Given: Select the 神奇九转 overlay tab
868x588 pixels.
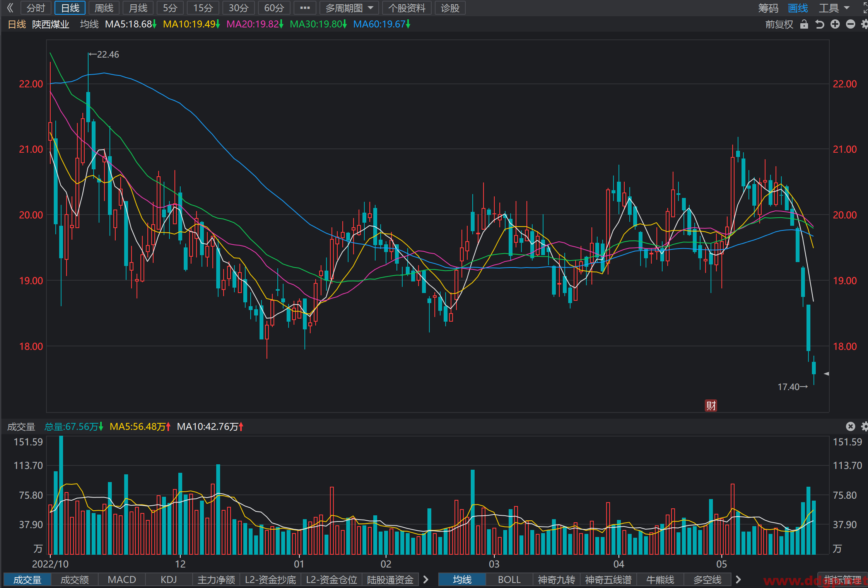Looking at the screenshot, I should (x=557, y=580).
